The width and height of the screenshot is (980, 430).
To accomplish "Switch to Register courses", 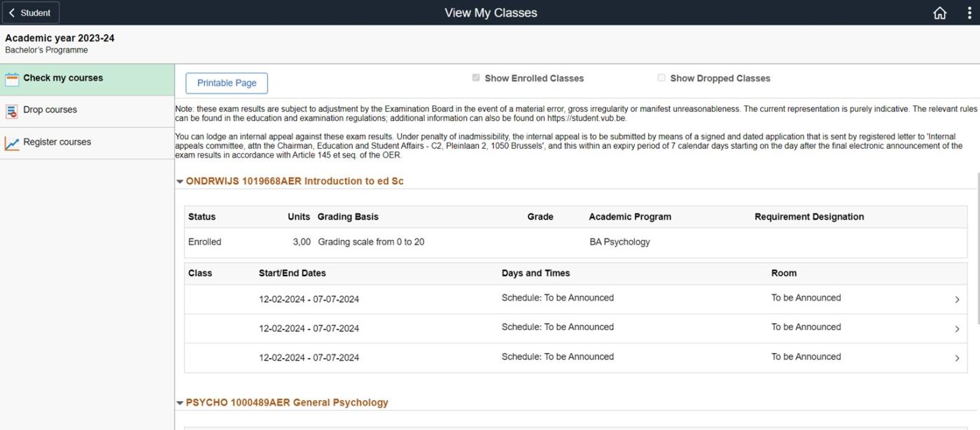I will pos(57,142).
